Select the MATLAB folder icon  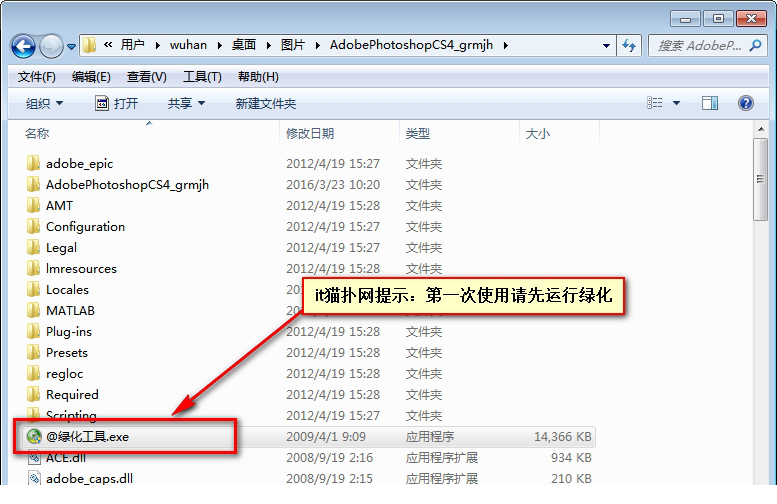33,310
